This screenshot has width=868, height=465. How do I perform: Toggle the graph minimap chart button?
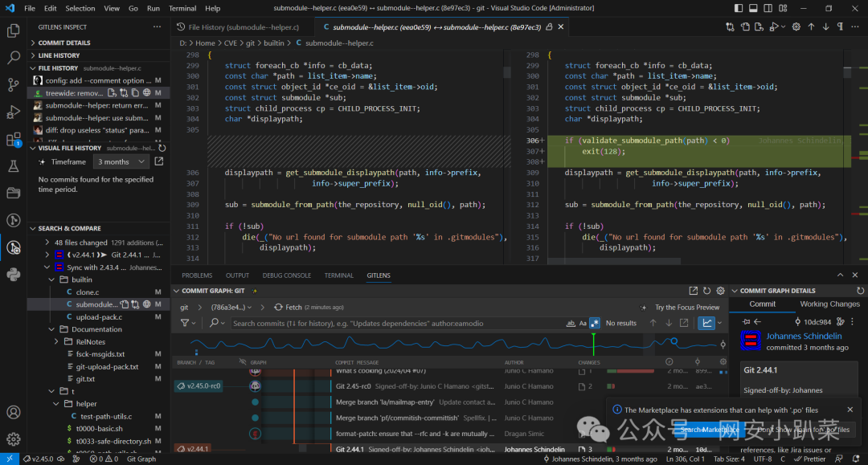click(x=706, y=323)
